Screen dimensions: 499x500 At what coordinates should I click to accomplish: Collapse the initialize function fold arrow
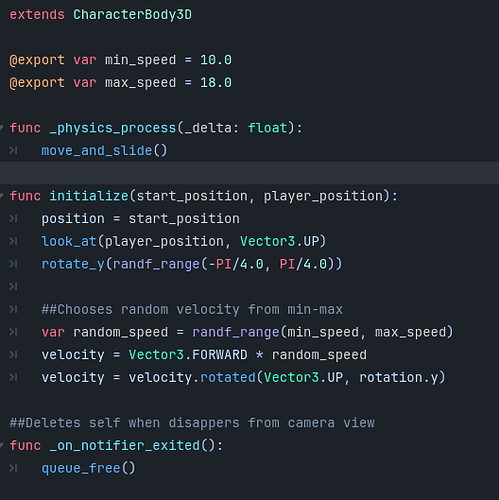1,195
